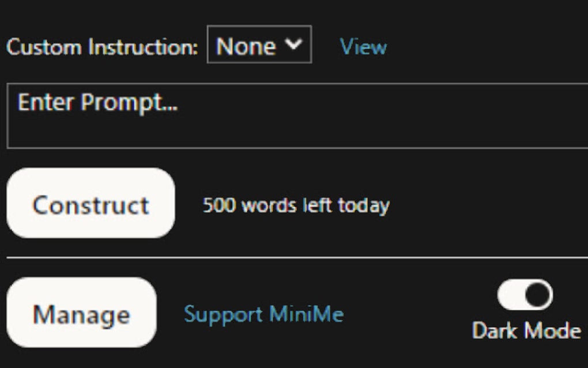Open the Custom Instruction dropdown

tap(259, 45)
